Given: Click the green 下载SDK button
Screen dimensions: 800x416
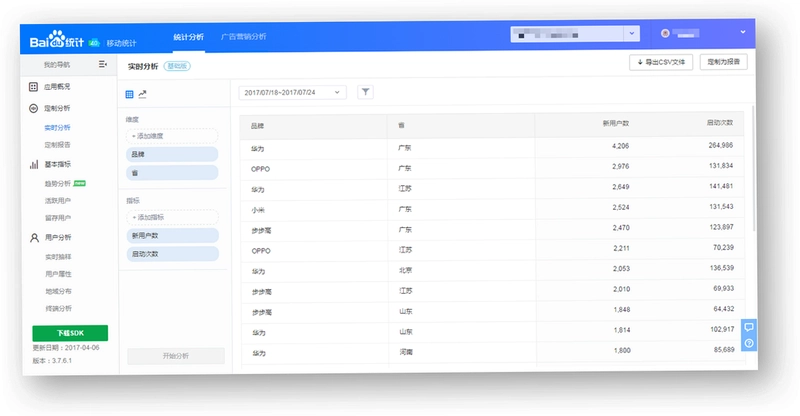Looking at the screenshot, I should [70, 333].
